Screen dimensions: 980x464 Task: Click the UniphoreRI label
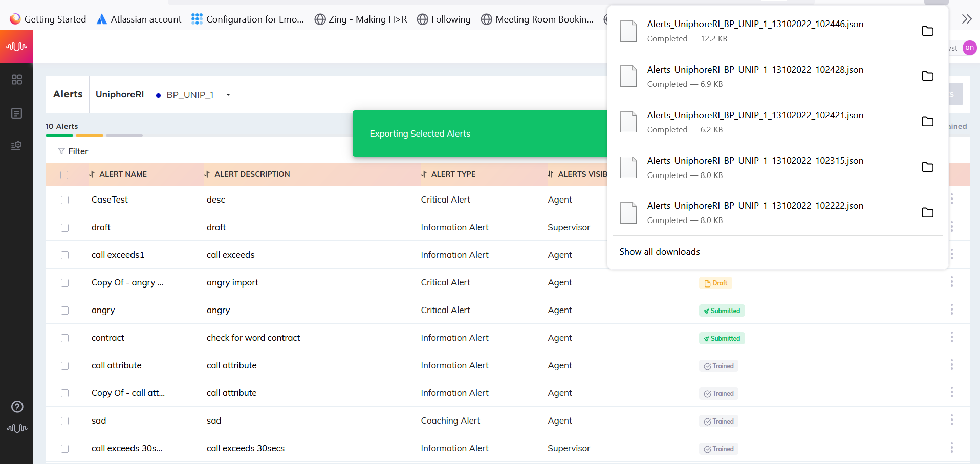click(120, 94)
